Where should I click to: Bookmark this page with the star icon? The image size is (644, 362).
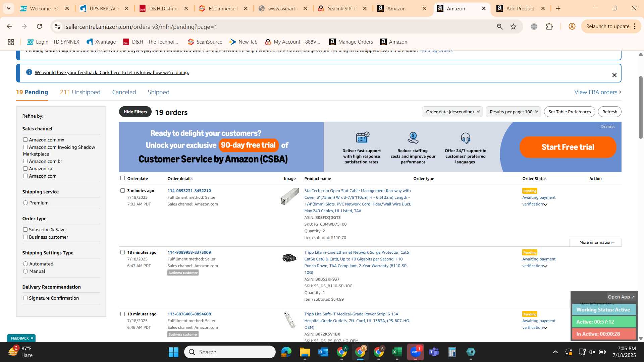click(514, 26)
